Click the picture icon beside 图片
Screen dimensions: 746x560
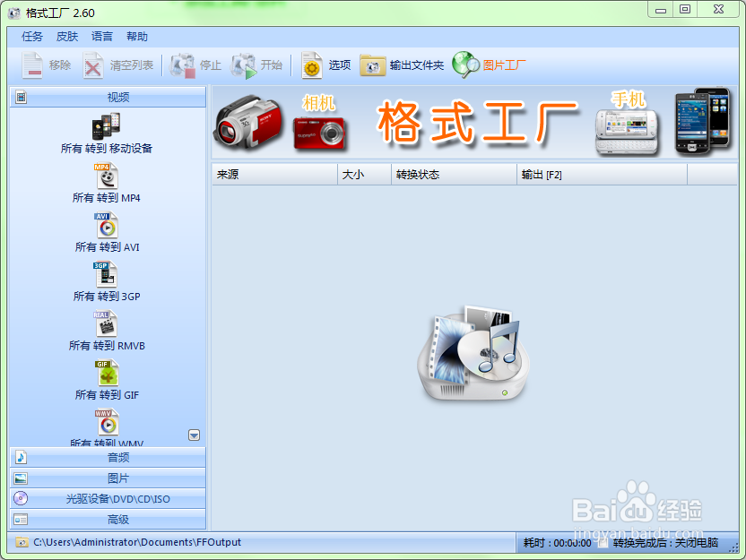[x=21, y=478]
